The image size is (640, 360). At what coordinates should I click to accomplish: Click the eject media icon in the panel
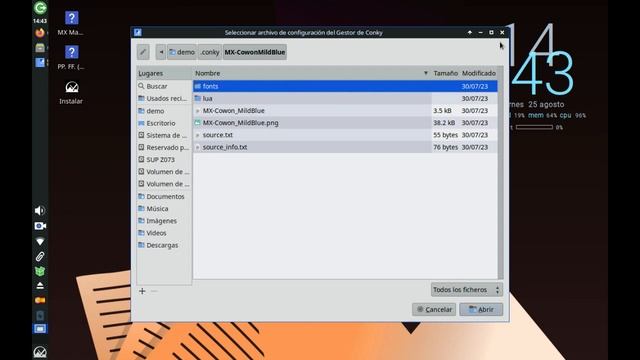coord(40,286)
